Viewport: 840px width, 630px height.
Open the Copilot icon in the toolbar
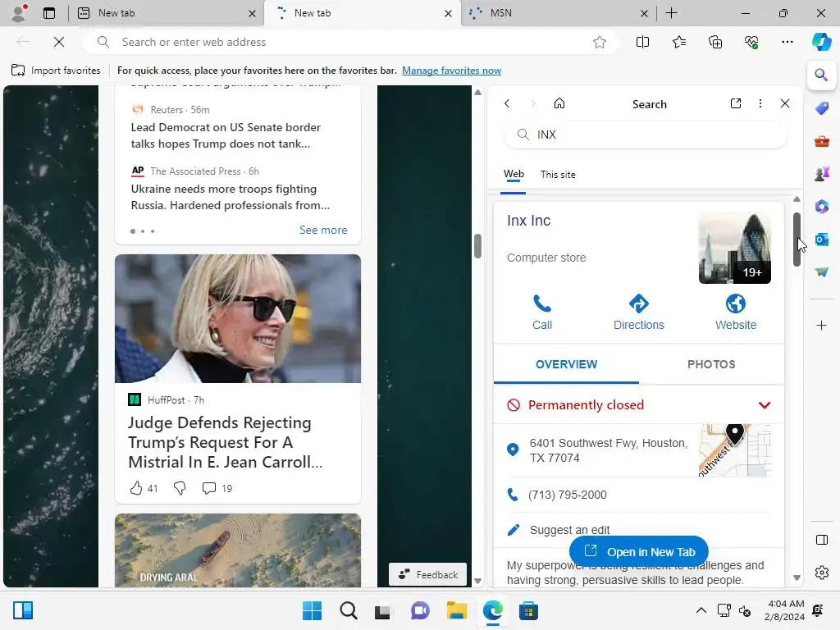[821, 42]
